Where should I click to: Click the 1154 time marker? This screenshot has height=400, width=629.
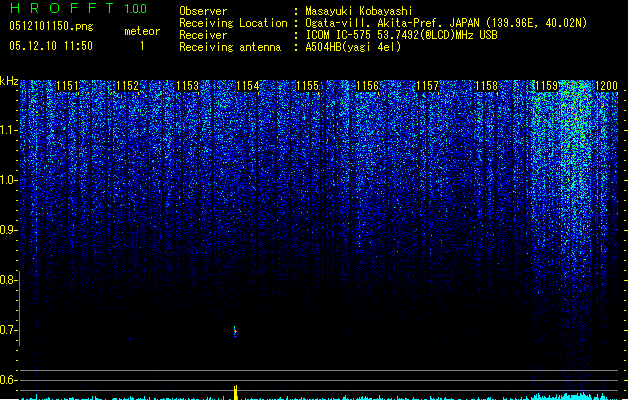248,86
